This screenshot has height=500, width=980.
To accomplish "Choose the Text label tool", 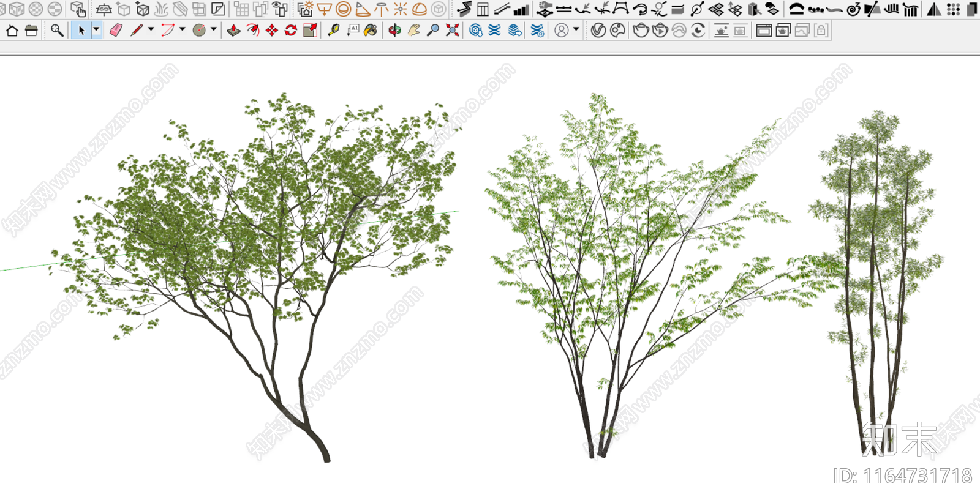I will click(x=353, y=30).
